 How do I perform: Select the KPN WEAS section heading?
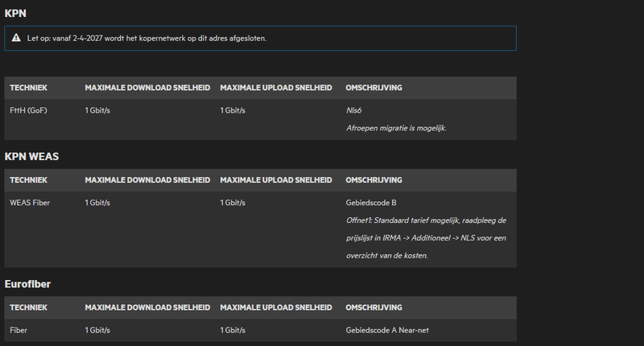click(x=31, y=155)
